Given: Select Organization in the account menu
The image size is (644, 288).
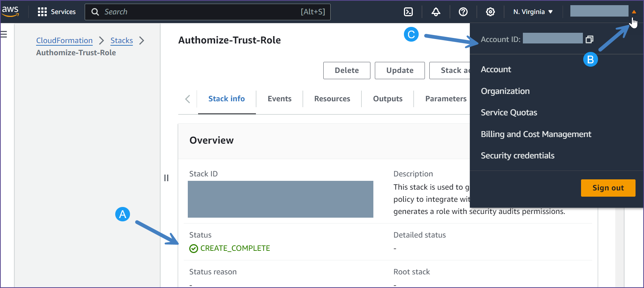Looking at the screenshot, I should (505, 91).
